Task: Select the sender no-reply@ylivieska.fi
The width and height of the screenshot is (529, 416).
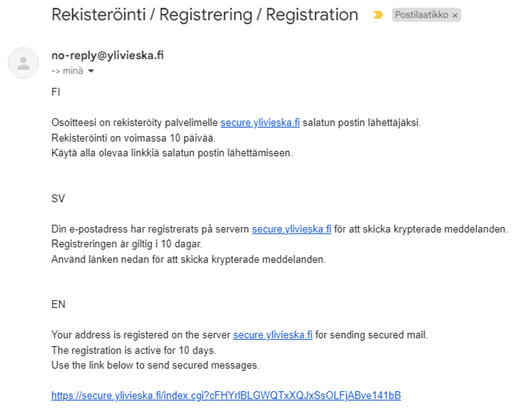Action: (108, 55)
